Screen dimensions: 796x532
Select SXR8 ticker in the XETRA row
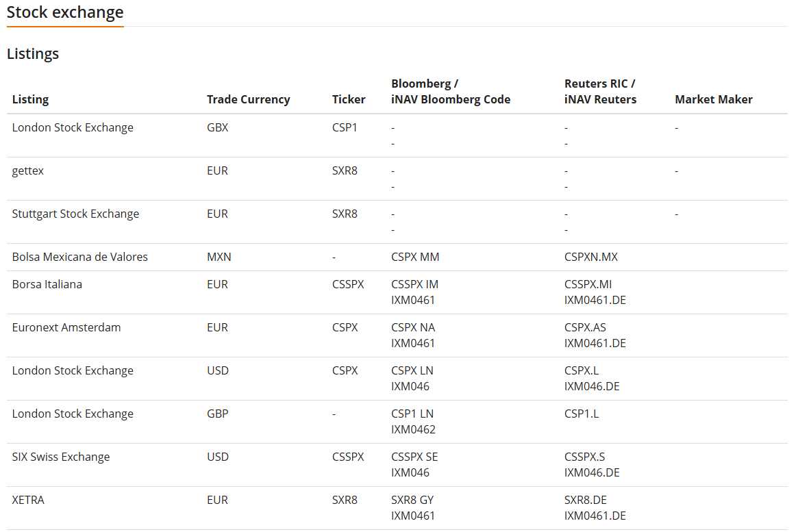[x=345, y=500]
